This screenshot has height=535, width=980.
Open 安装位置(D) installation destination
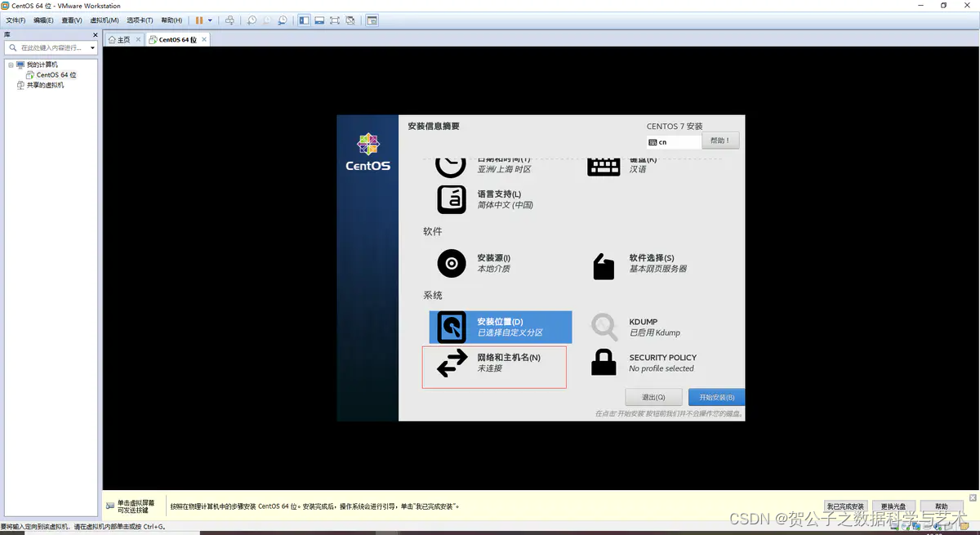pyautogui.click(x=501, y=327)
